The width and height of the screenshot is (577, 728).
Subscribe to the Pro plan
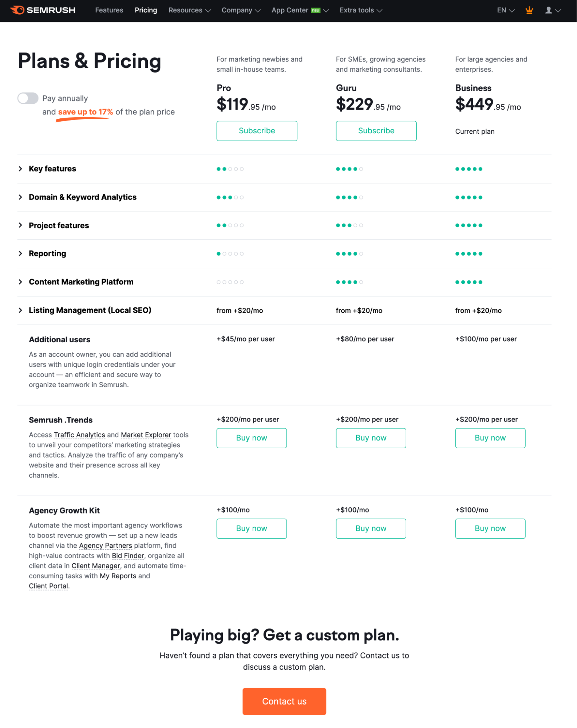click(257, 130)
